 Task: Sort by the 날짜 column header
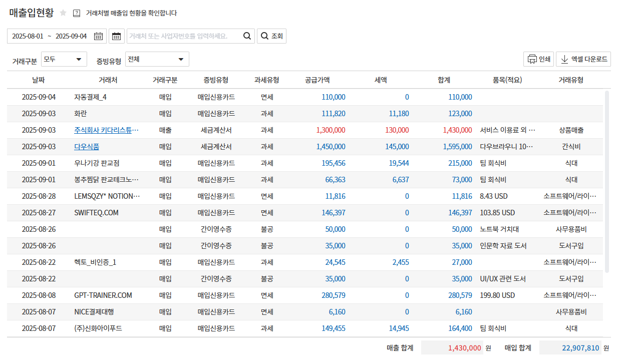pyautogui.click(x=38, y=80)
